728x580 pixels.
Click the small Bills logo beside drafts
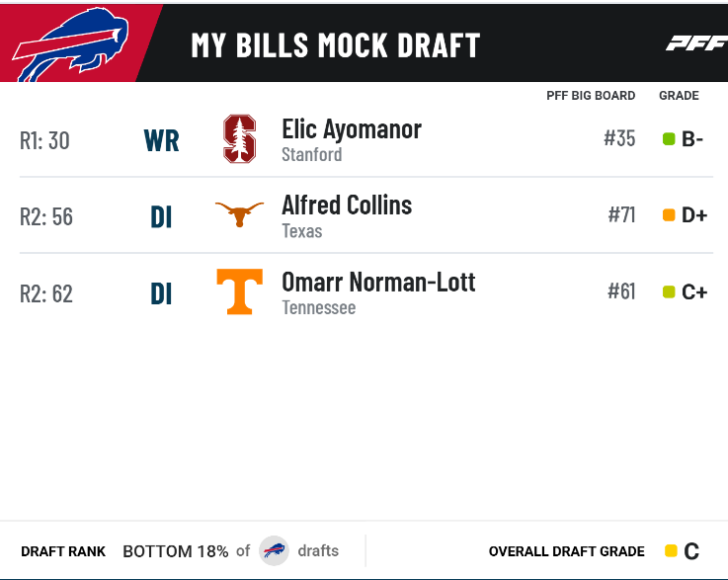[x=274, y=550]
